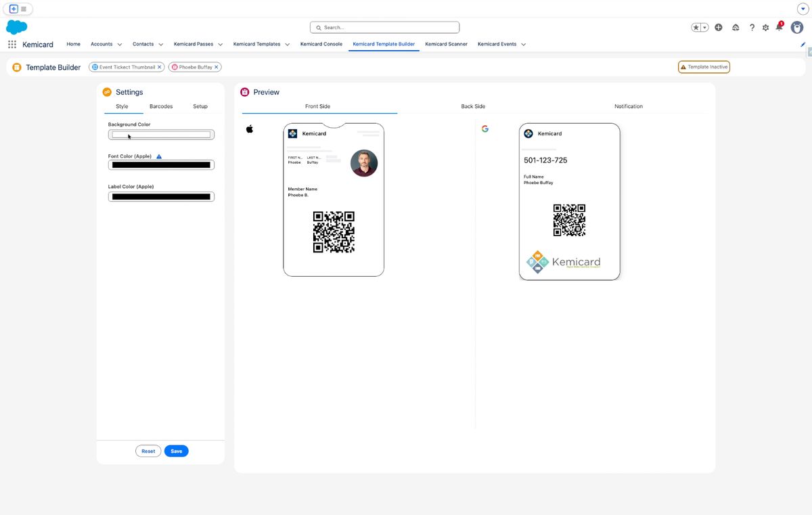Image resolution: width=812 pixels, height=515 pixels.
Task: Click the round dropdown button at top-right
Action: (x=803, y=9)
